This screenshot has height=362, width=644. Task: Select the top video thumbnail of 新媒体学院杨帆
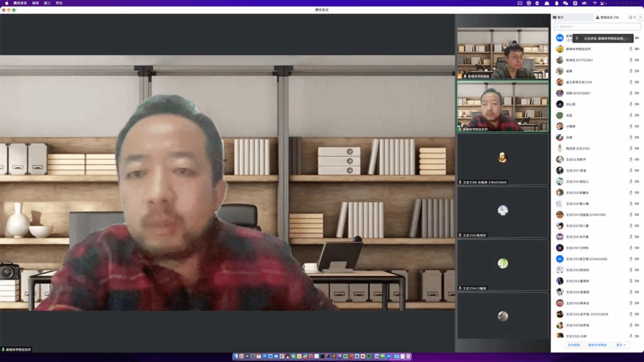click(502, 54)
